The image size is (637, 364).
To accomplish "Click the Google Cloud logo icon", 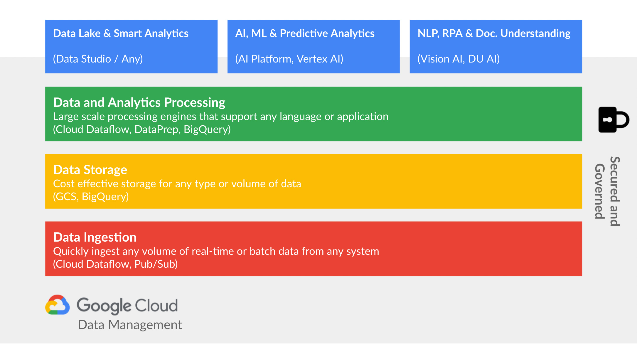I will (x=58, y=305).
